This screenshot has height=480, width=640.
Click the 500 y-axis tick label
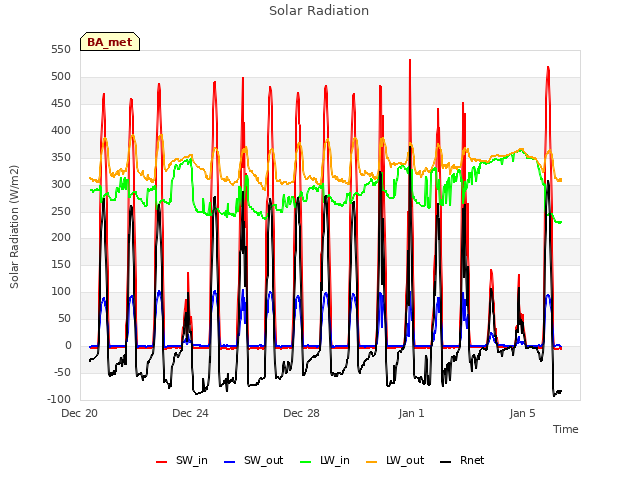point(61,77)
